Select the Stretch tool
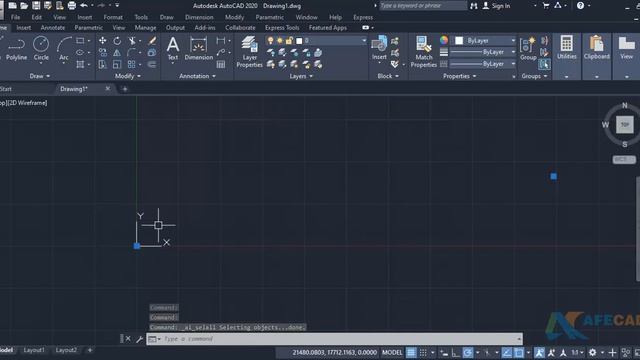 [102, 64]
